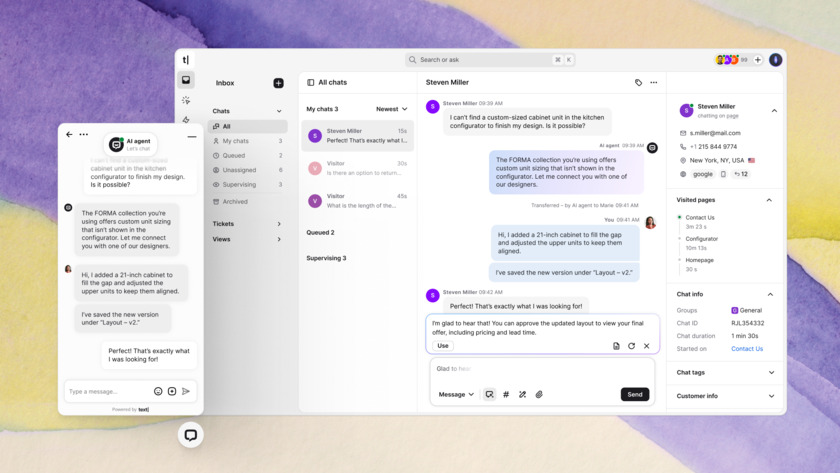Click the square icon beside emoji in widget

[172, 392]
